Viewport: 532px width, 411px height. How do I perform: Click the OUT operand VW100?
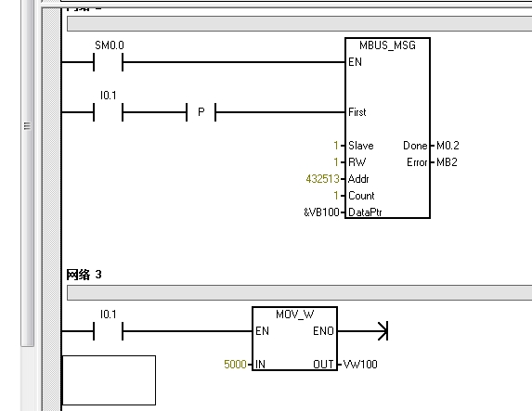click(x=360, y=365)
